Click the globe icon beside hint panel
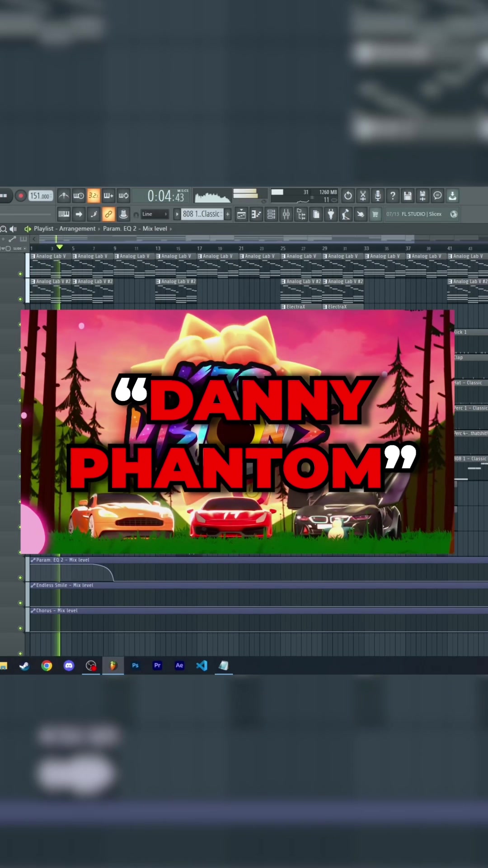Viewport: 488px width, 868px height. coord(454,214)
